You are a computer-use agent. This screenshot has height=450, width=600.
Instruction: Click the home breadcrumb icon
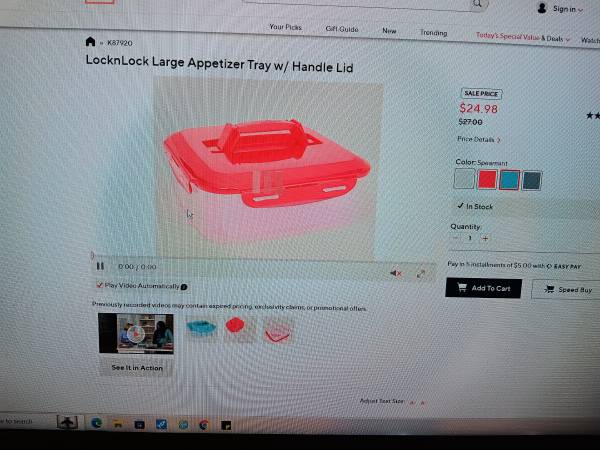pos(90,41)
